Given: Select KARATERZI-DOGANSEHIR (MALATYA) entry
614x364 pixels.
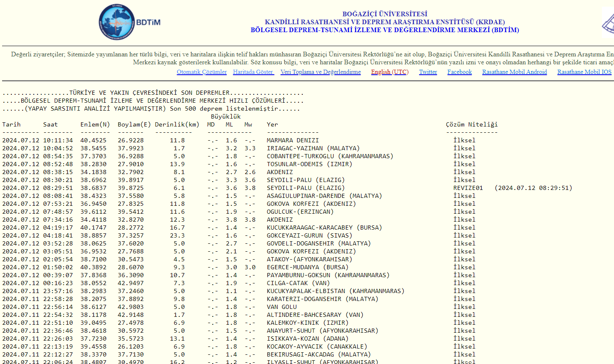Looking at the screenshot, I should [323, 299].
